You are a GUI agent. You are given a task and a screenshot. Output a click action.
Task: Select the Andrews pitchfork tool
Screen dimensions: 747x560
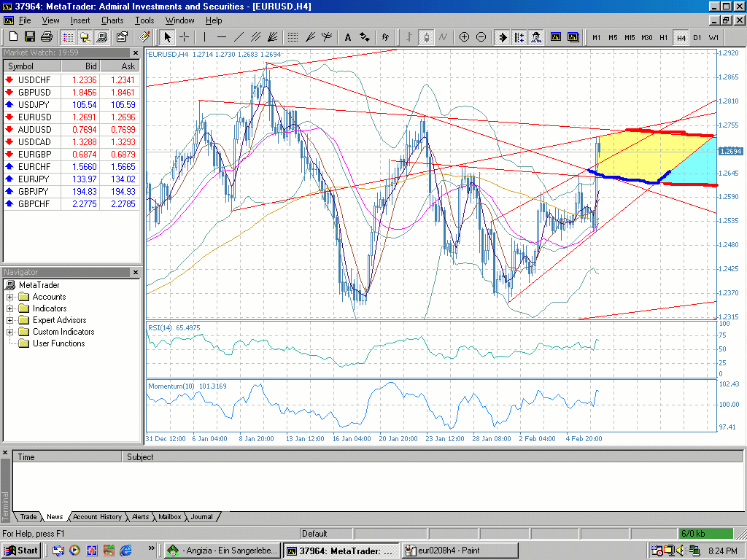pos(327,36)
